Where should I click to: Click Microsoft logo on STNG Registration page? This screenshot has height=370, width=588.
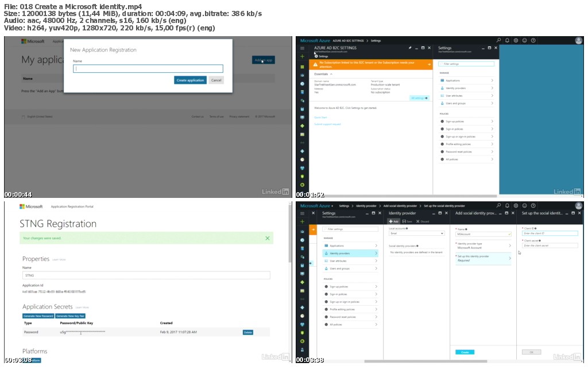pyautogui.click(x=31, y=207)
